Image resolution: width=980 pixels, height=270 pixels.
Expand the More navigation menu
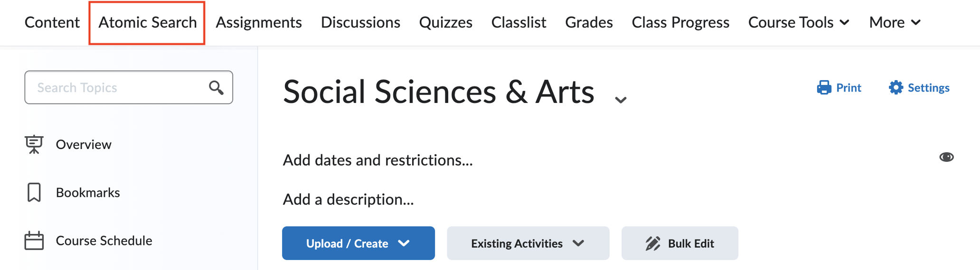[x=895, y=22]
